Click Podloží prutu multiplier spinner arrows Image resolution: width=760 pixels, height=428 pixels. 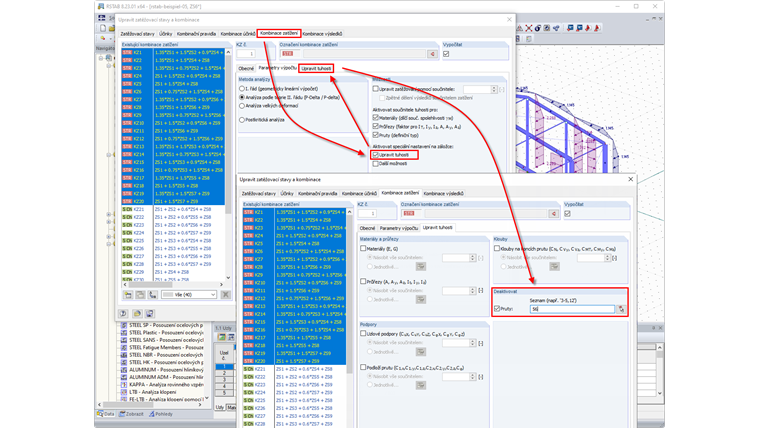point(473,376)
